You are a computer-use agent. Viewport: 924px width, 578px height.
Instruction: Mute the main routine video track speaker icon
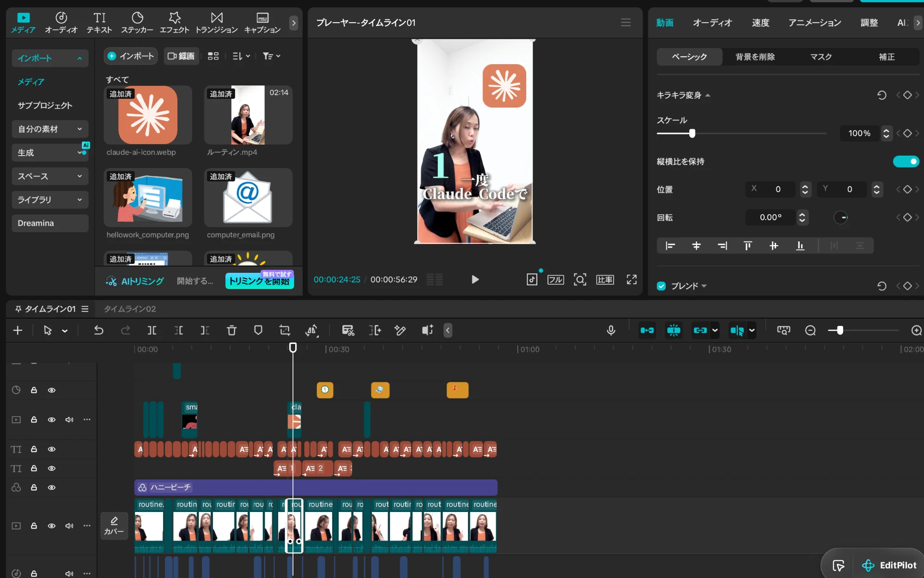click(x=69, y=525)
